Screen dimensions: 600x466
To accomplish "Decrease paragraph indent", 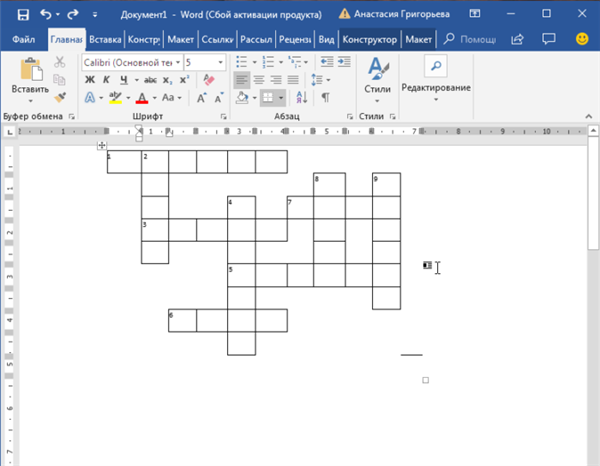I will coord(326,62).
